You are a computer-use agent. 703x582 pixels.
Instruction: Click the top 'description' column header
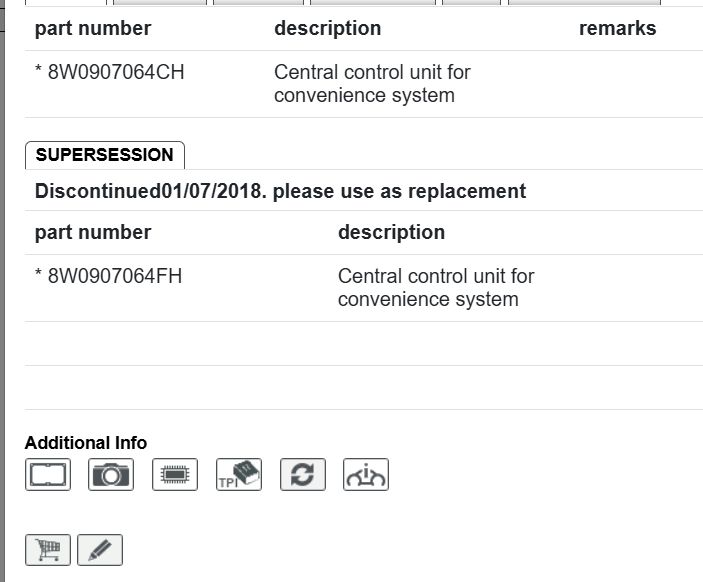327,28
